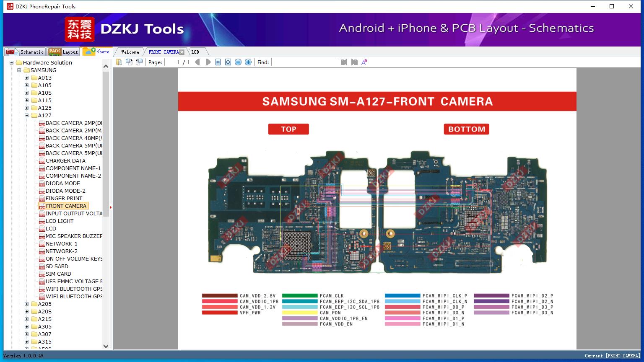
Task: Click PDF icon beside FINGER PRINT
Action: (x=42, y=199)
